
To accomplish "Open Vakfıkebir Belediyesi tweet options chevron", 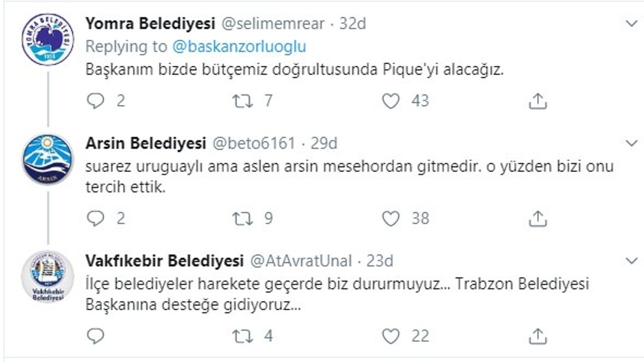I will tap(631, 260).
